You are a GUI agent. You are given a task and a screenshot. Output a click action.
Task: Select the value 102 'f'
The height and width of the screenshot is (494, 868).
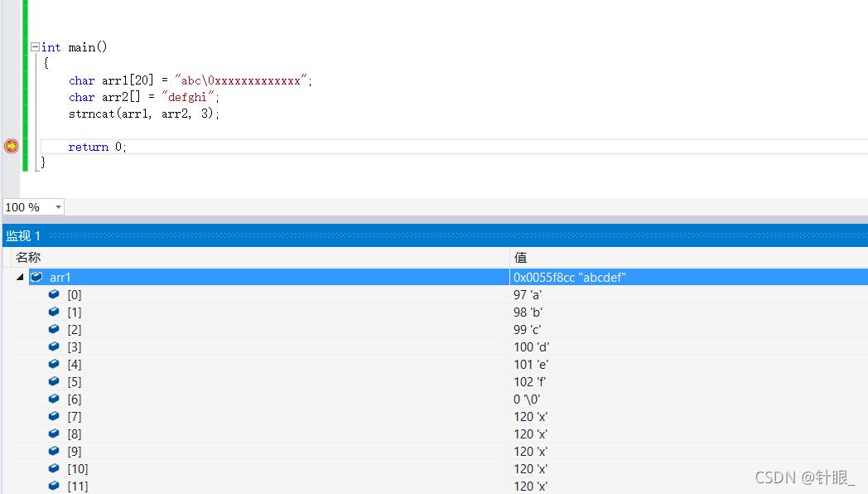pos(530,381)
